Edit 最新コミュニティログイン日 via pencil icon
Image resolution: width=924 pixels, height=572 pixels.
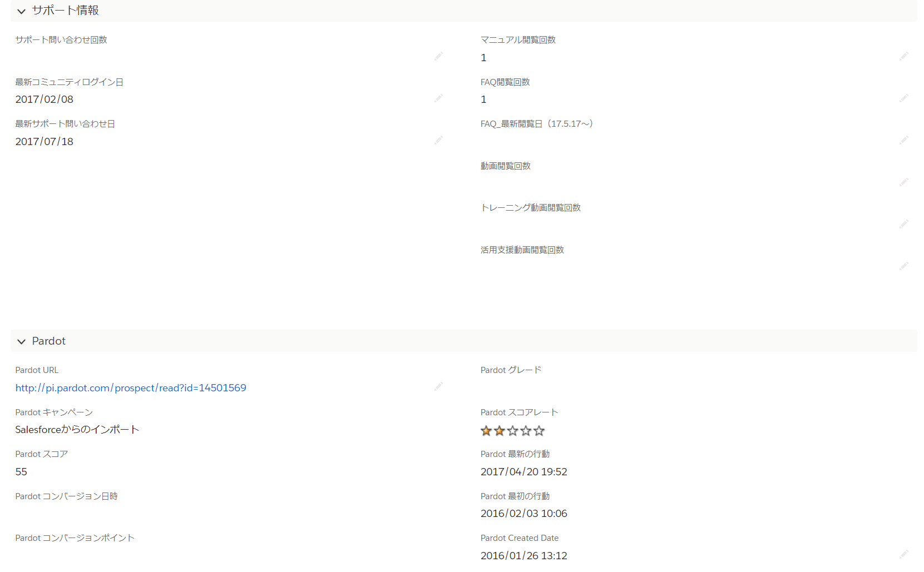tap(438, 98)
